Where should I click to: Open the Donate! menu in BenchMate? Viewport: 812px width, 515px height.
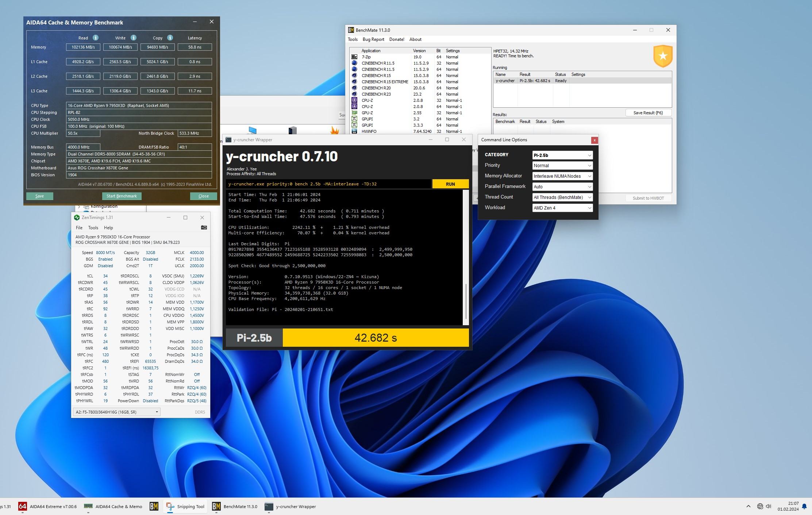coord(397,39)
